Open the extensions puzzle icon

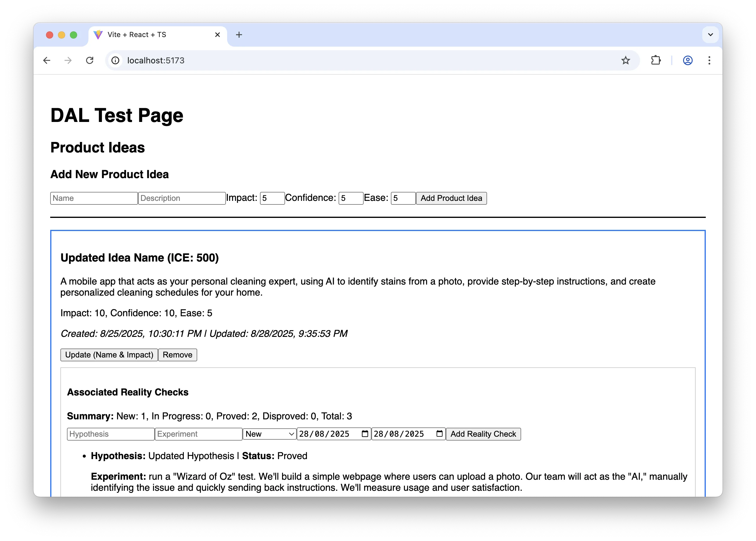click(x=655, y=60)
